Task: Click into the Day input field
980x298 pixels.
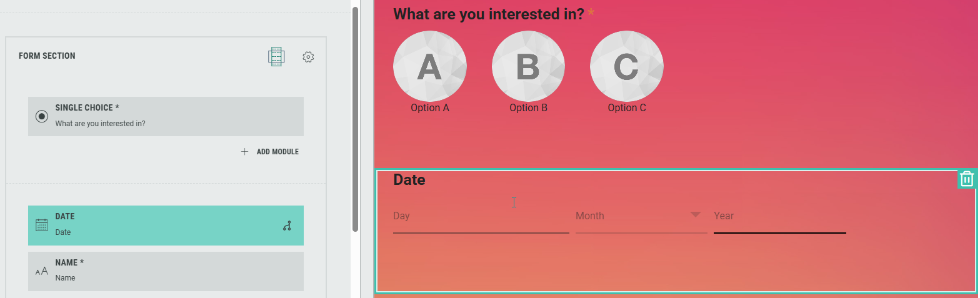Action: click(x=481, y=216)
